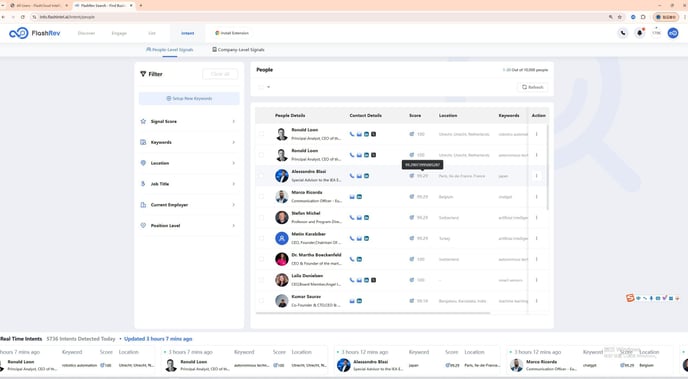Screen dimensions: 688x379
Task: Switch to the People-Level Signals tab
Action: (170, 50)
